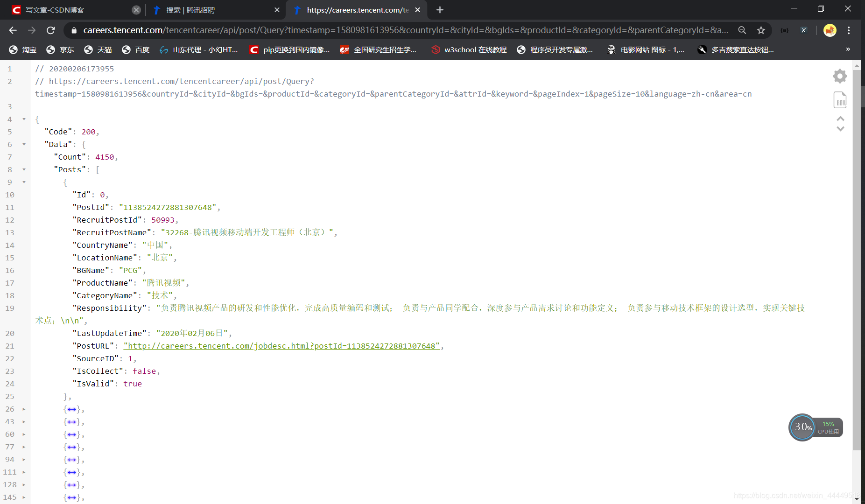Open 山东代理 - 小幻HT bookmark
865x504 pixels.
(x=199, y=49)
